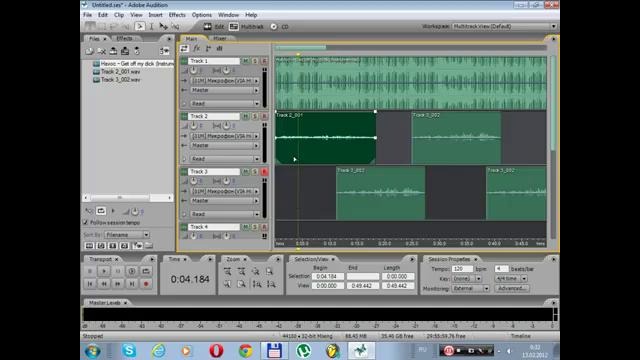Select Track 2_001.wav in Files list
The width and height of the screenshot is (640, 360).
pyautogui.click(x=120, y=72)
